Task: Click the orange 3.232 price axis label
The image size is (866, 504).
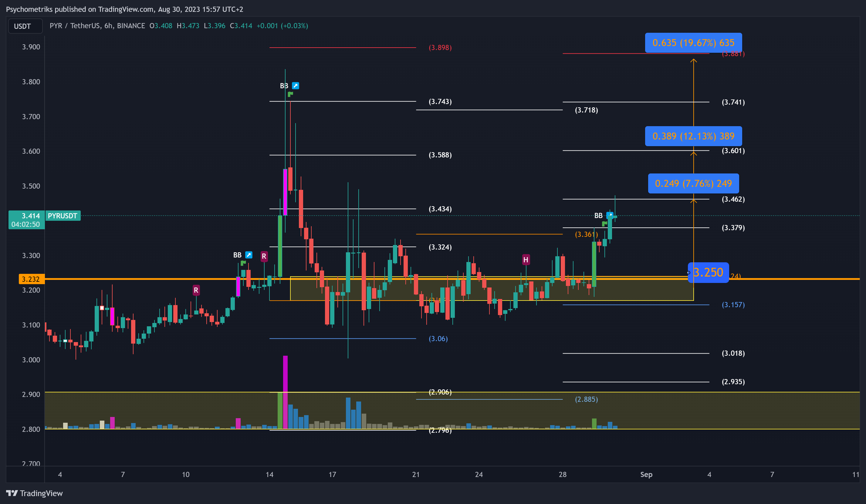Action: point(31,279)
